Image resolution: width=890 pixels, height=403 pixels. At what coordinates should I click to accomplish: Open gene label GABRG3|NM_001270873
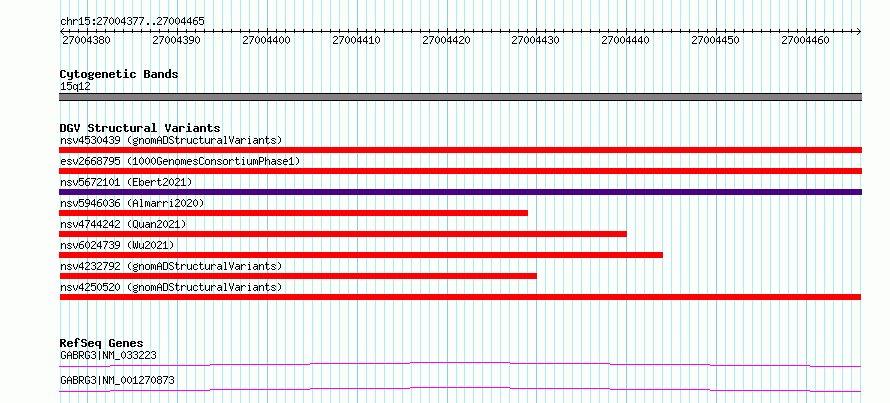117,380
